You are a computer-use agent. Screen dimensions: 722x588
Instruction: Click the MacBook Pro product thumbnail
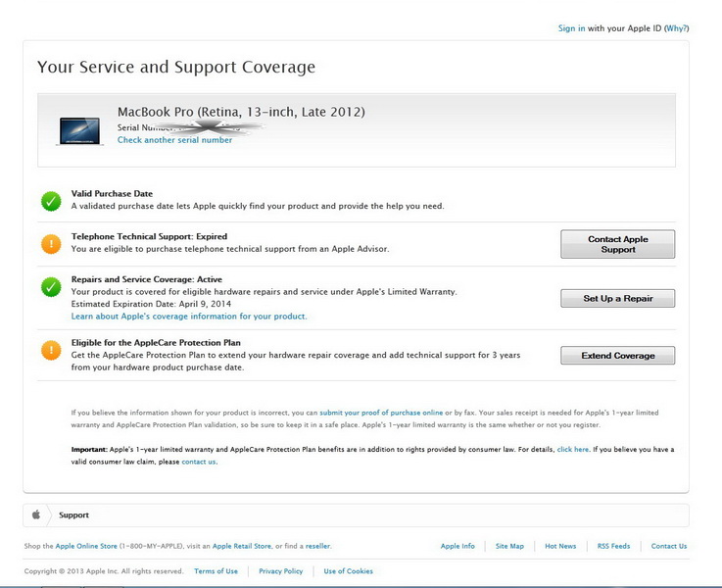point(79,130)
